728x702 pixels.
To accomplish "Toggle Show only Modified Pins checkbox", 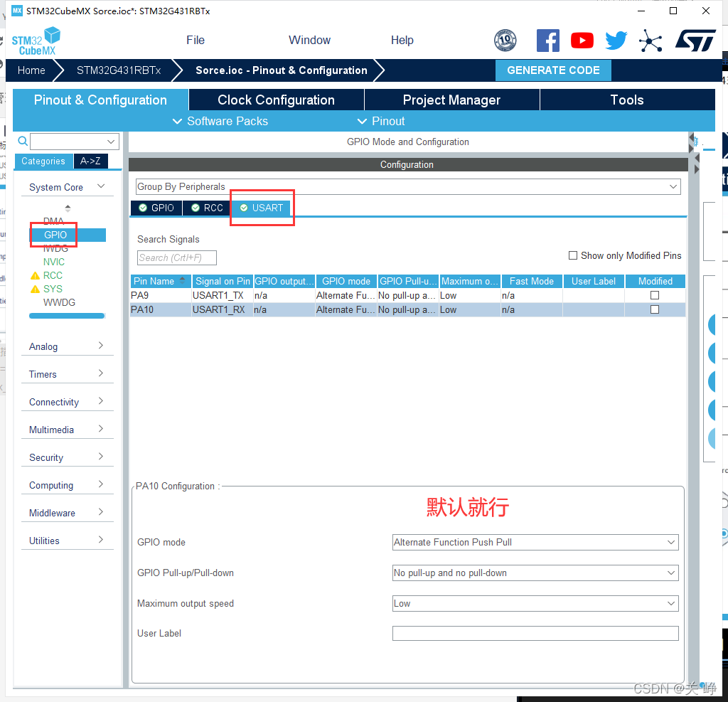I will point(573,255).
